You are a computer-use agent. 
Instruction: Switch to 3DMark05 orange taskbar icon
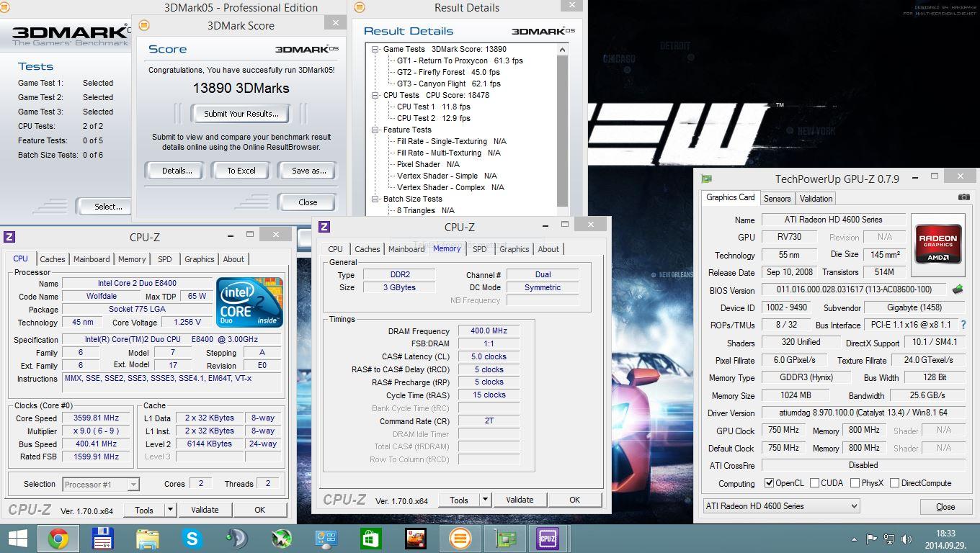460,539
